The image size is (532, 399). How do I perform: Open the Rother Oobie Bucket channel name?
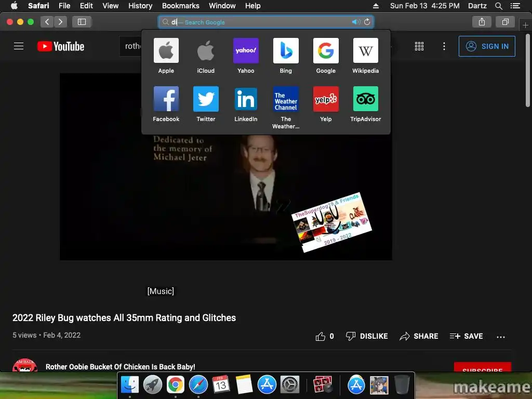pyautogui.click(x=121, y=367)
